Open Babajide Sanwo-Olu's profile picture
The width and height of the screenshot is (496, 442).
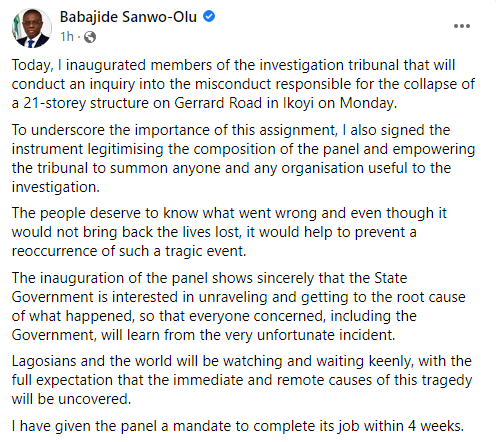[32, 28]
